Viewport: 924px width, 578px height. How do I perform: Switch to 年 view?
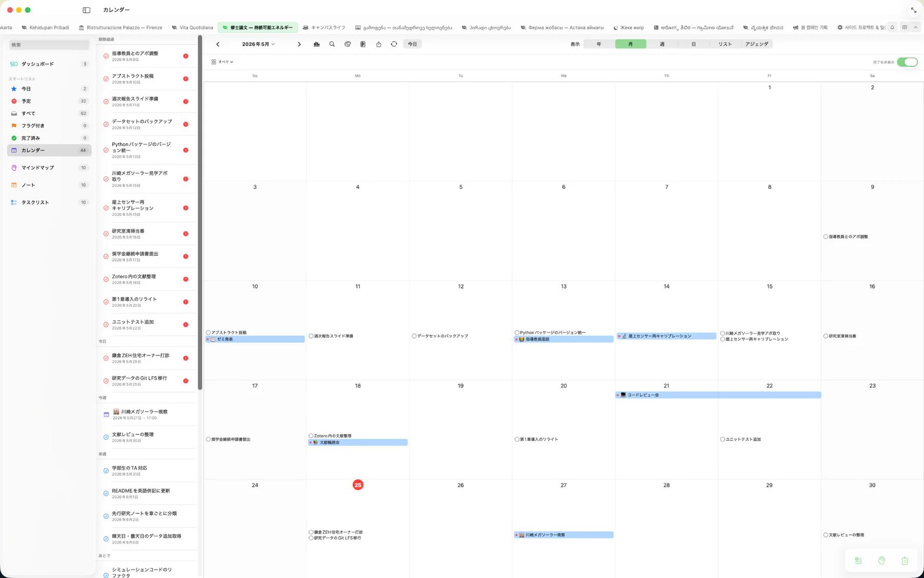[x=599, y=44]
